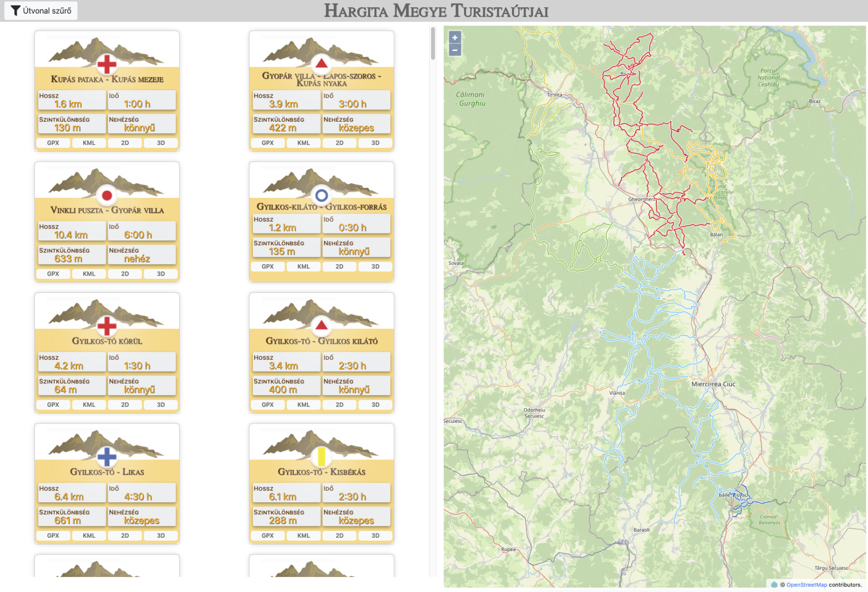Open the OpenStreetMap attribution link
This screenshot has width=868, height=592.
point(806,585)
